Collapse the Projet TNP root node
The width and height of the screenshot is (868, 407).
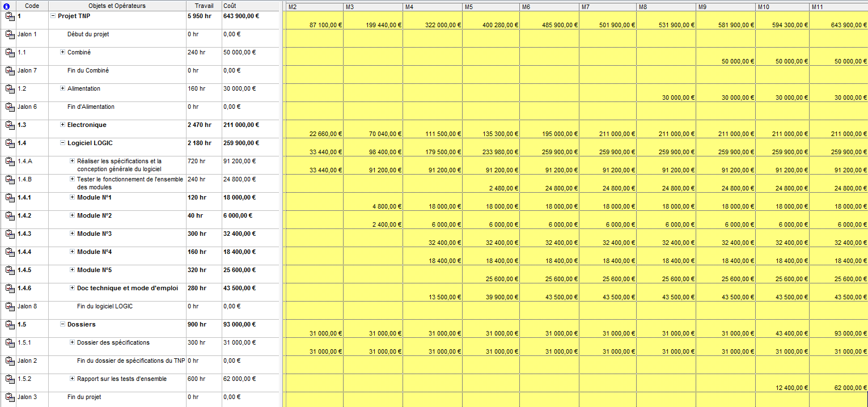[x=53, y=16]
